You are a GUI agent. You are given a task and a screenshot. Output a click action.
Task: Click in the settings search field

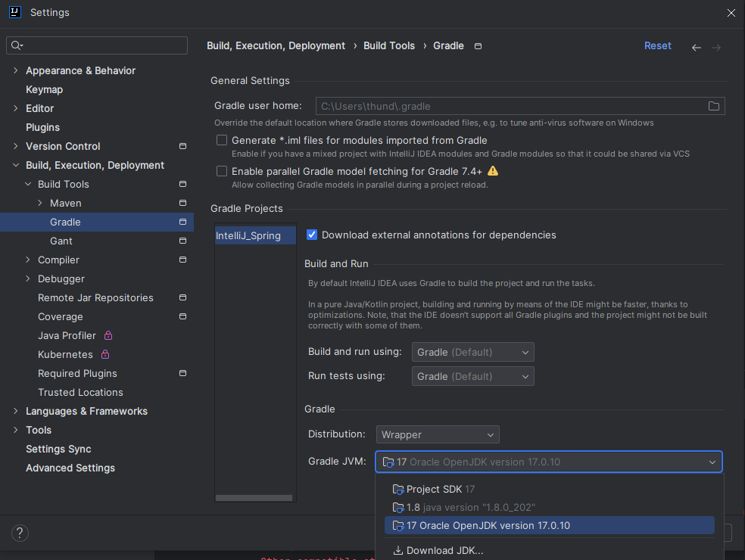pyautogui.click(x=97, y=45)
